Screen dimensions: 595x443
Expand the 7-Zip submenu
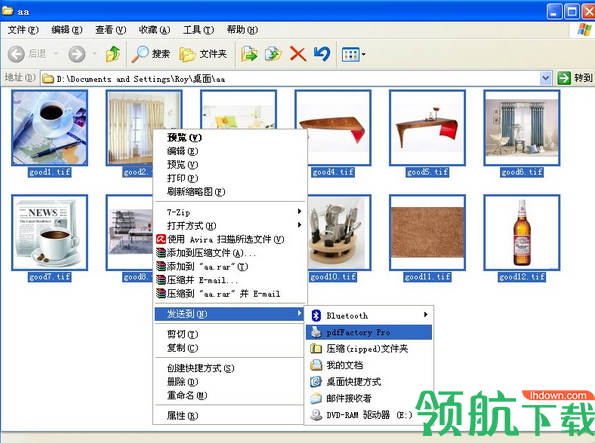coord(230,212)
